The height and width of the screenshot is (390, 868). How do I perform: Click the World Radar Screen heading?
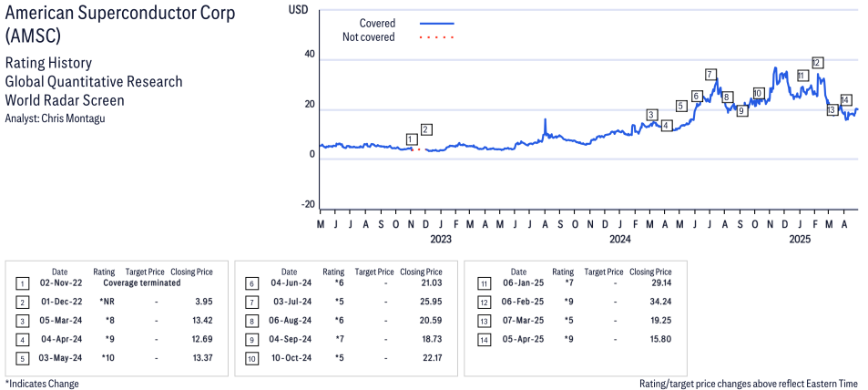coord(65,100)
